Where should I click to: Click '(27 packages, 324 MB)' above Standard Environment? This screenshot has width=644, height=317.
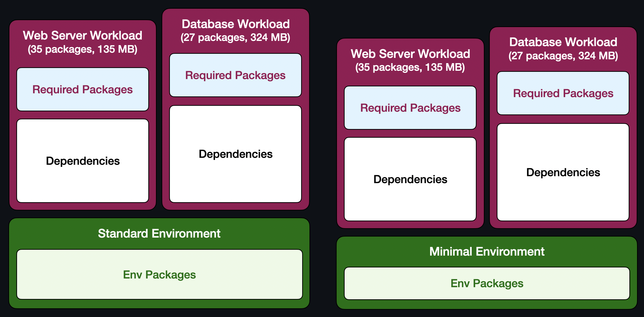(236, 37)
